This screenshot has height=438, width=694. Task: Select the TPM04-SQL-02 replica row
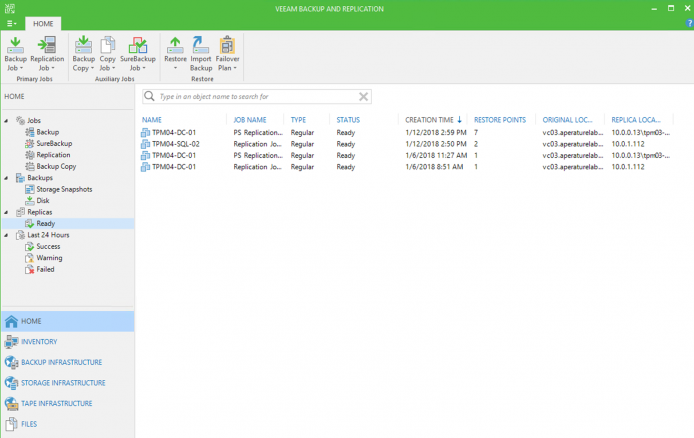[x=406, y=144]
